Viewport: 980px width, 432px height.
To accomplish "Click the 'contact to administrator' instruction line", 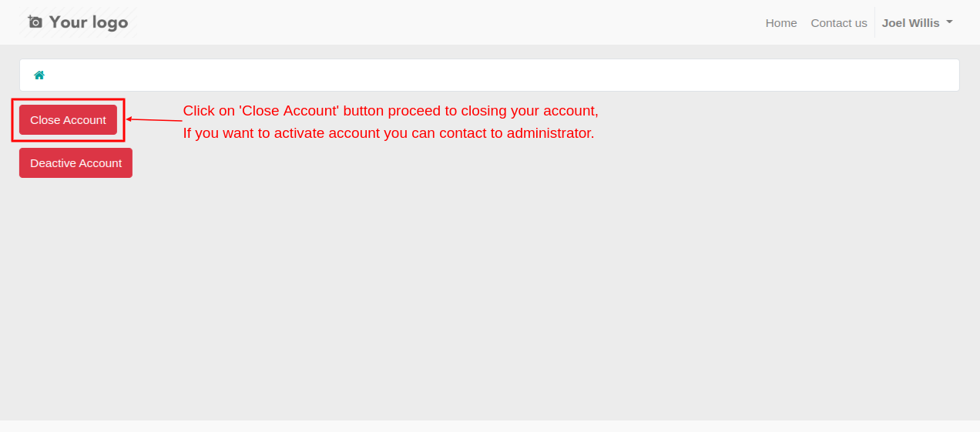I will [388, 133].
